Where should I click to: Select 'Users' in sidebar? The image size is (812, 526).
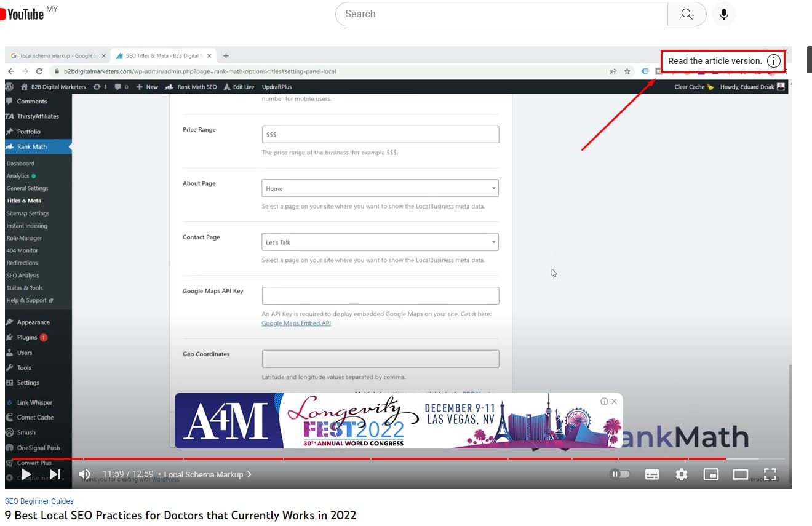25,353
